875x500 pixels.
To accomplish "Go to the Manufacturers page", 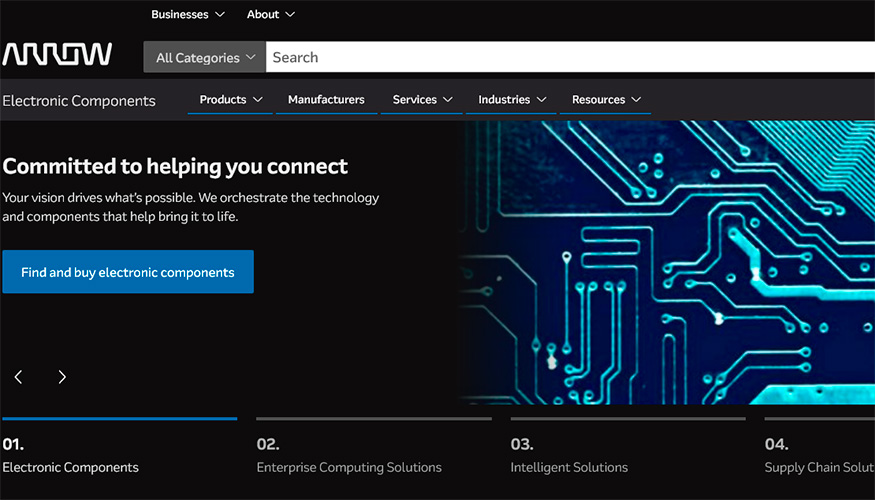I will click(x=326, y=100).
